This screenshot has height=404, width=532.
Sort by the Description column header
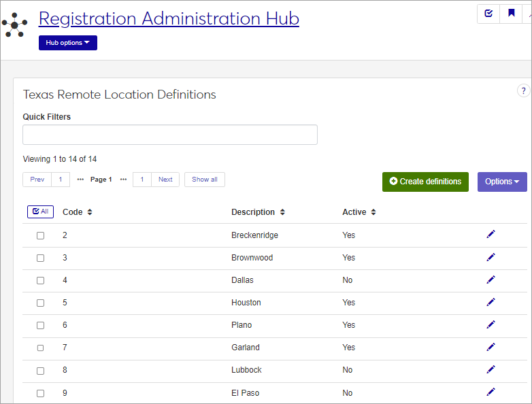pos(258,212)
